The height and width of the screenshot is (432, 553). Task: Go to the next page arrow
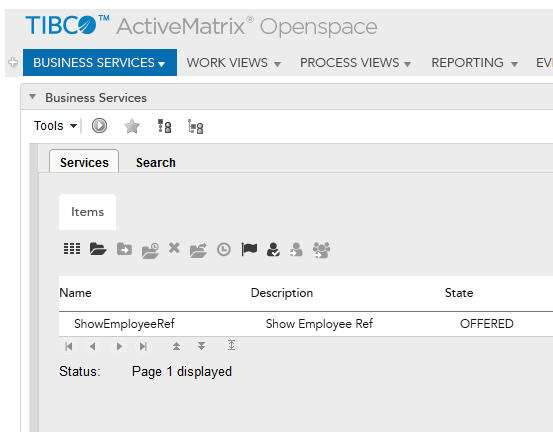click(119, 346)
